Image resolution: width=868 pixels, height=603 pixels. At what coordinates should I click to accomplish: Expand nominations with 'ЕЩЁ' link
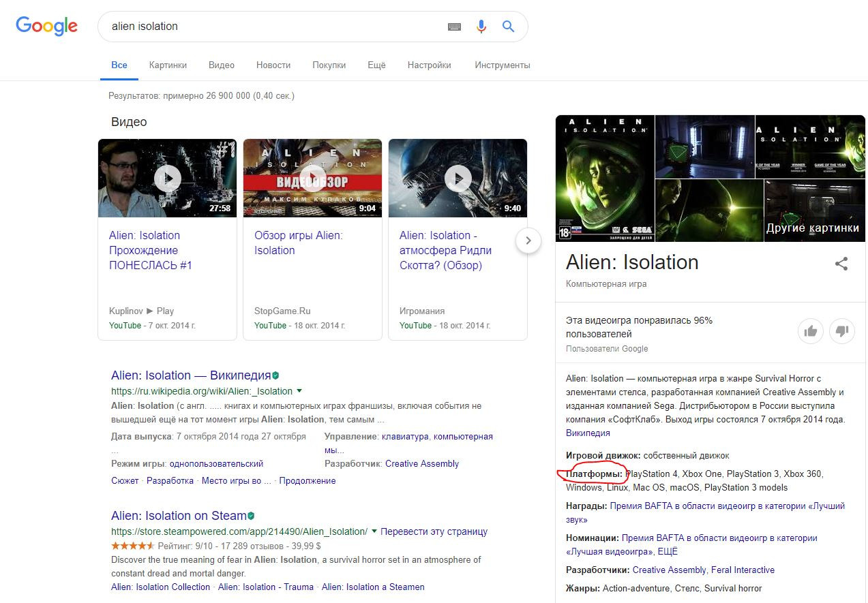tap(668, 551)
